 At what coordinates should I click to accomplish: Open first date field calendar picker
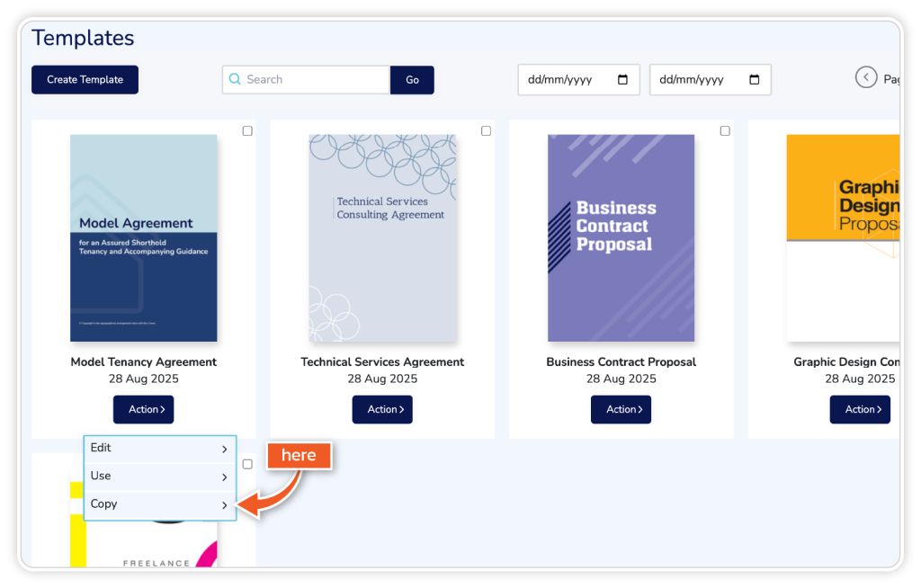[x=622, y=79]
